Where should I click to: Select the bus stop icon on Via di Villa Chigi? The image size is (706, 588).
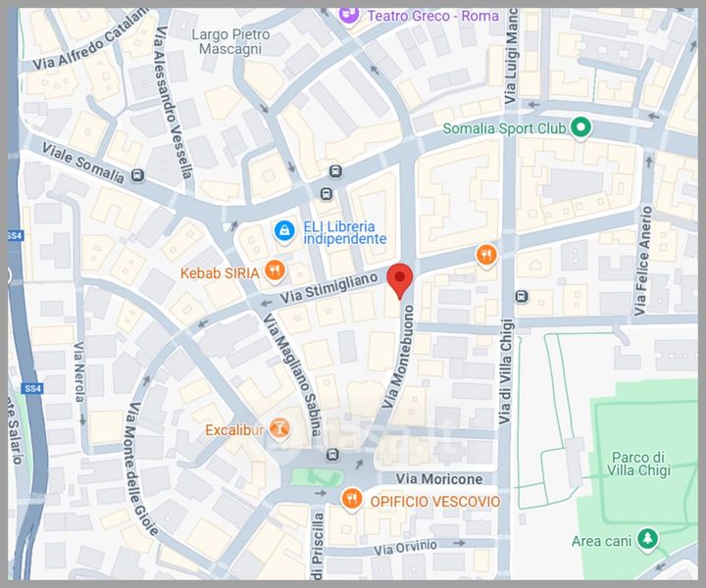pyautogui.click(x=522, y=297)
